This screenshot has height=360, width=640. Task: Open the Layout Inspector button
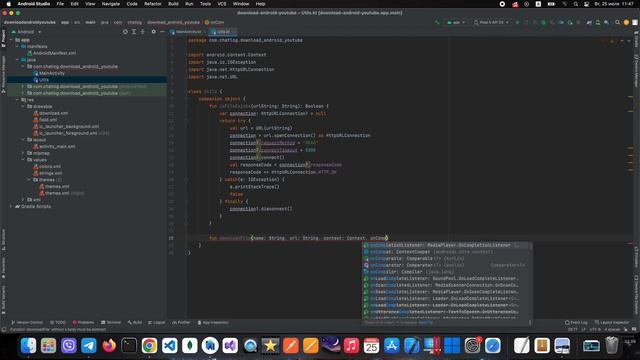pos(612,322)
